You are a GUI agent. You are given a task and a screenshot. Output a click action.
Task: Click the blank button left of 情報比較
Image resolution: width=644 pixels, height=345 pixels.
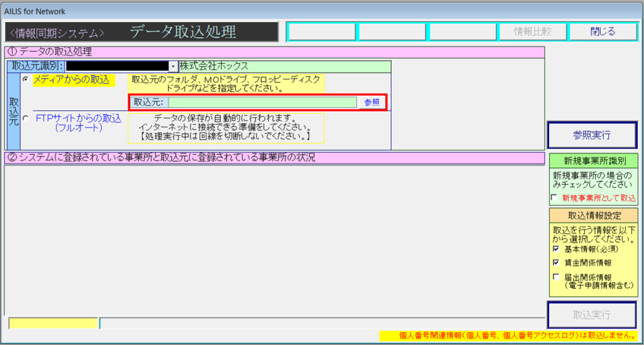point(462,31)
